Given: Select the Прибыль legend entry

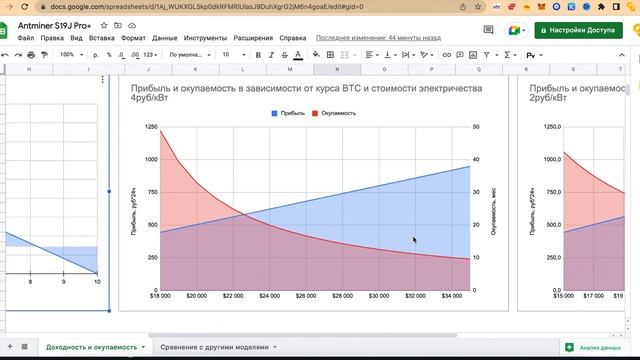Looking at the screenshot, I should (x=288, y=113).
